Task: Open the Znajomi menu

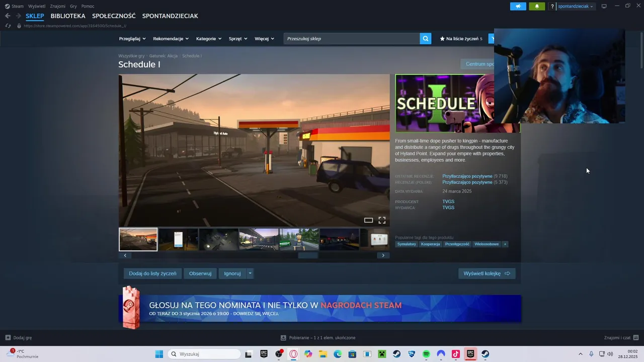Action: pyautogui.click(x=57, y=6)
